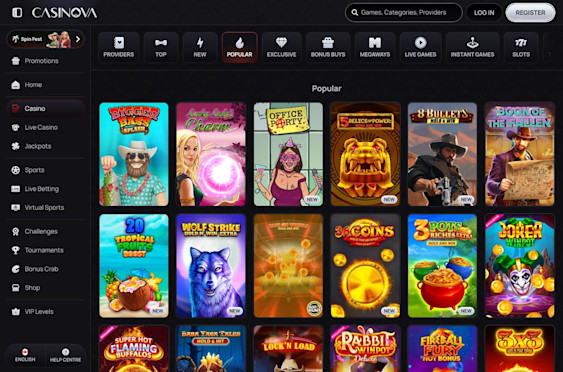Viewport: 563px width, 372px height.
Task: Open Baba Yaga Tales game
Action: [x=211, y=349]
